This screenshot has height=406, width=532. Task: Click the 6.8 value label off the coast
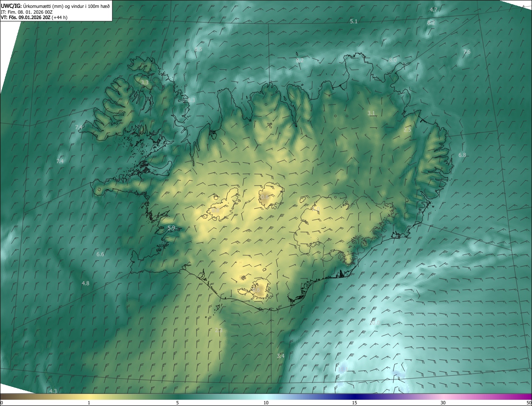tap(462, 155)
